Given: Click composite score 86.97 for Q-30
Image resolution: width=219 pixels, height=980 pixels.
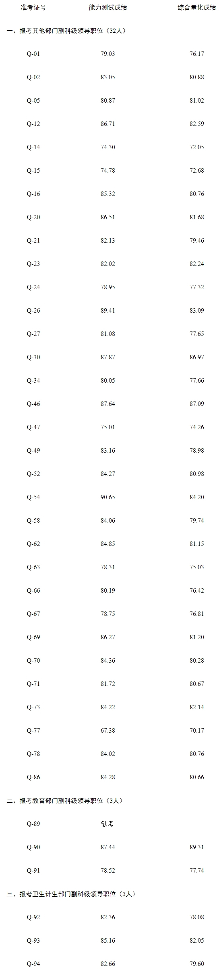Looking at the screenshot, I should click(197, 357).
